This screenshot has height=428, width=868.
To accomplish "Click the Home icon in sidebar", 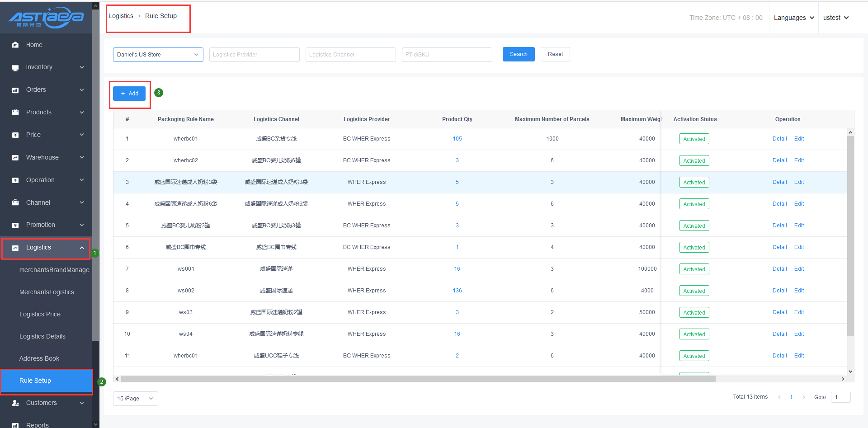I will 15,45.
